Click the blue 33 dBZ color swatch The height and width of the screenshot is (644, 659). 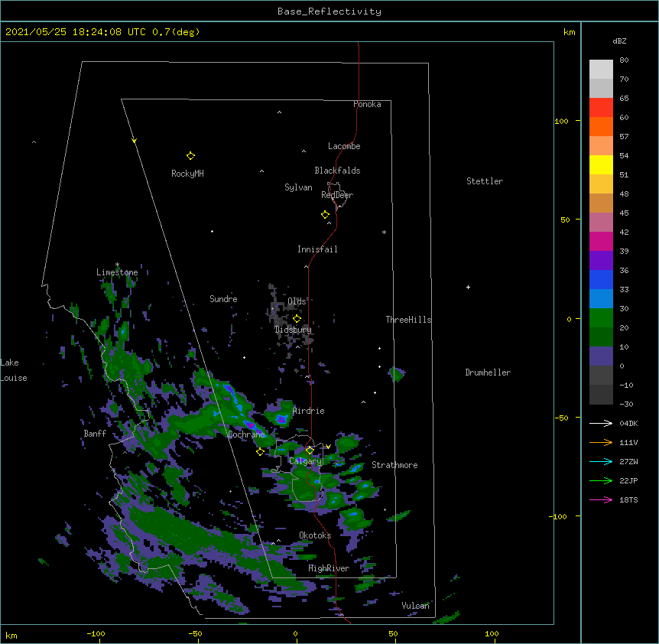pos(601,279)
